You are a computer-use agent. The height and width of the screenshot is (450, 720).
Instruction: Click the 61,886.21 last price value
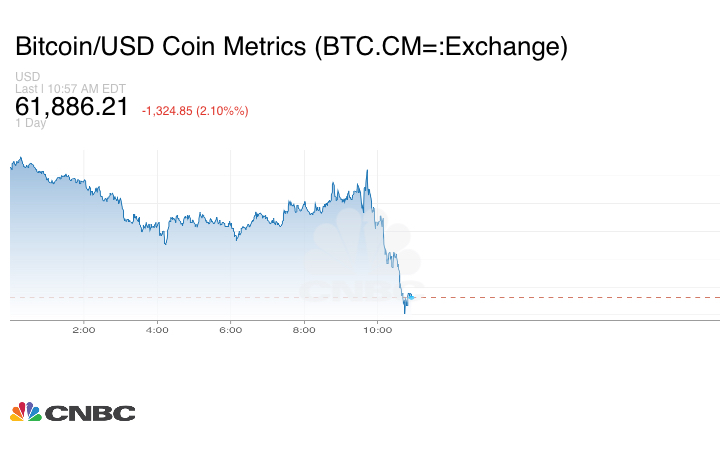point(72,107)
